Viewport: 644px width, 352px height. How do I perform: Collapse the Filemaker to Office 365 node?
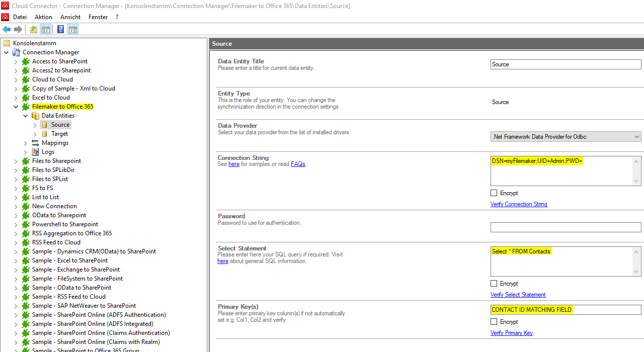click(x=16, y=107)
